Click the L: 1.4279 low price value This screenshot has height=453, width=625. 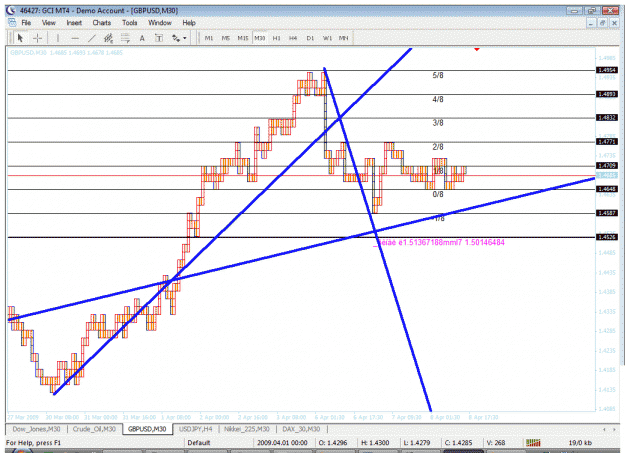tap(417, 443)
